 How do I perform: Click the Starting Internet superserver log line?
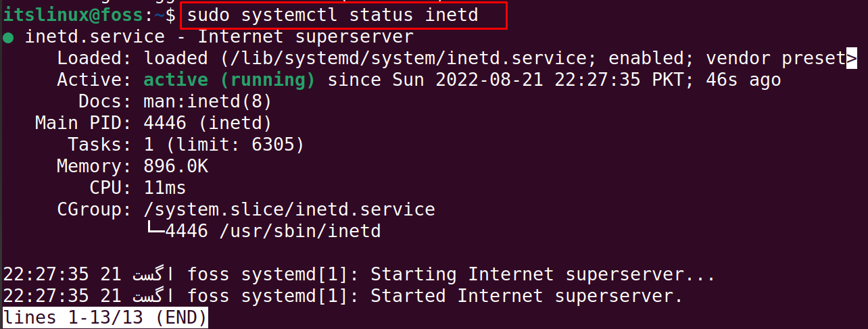tap(359, 275)
